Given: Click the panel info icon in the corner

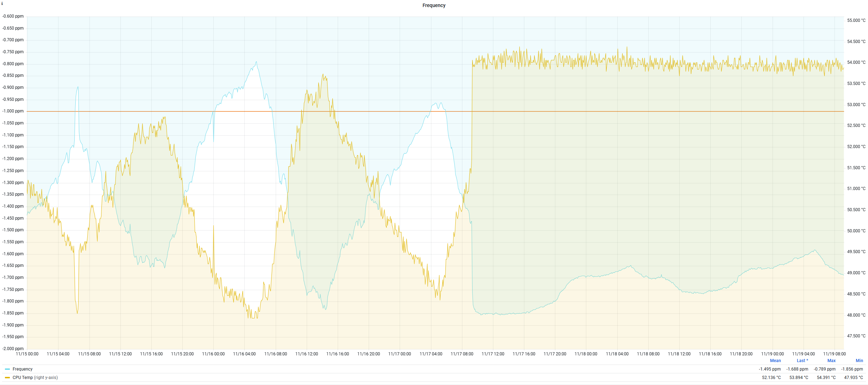Looking at the screenshot, I should 2,3.
